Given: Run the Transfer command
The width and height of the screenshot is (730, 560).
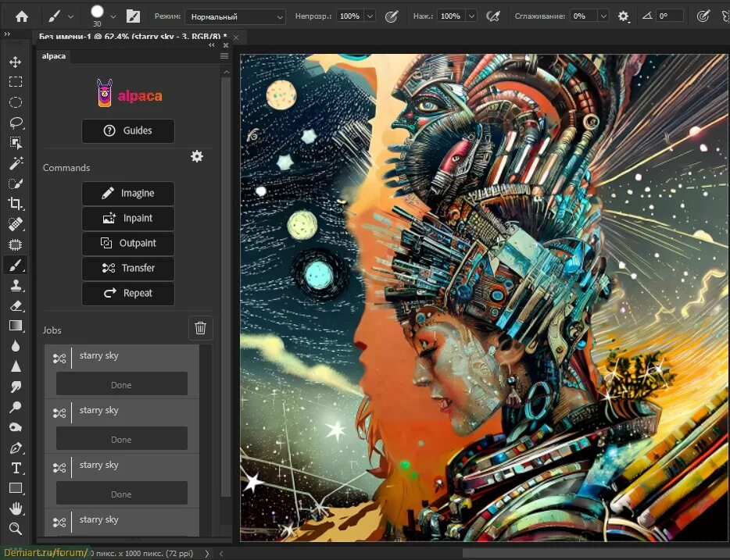Looking at the screenshot, I should [128, 269].
